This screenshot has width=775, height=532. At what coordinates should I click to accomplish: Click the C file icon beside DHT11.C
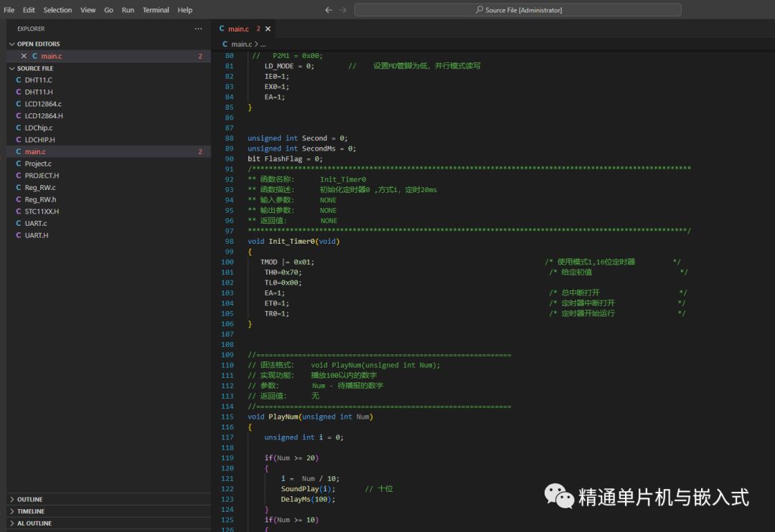pos(19,80)
